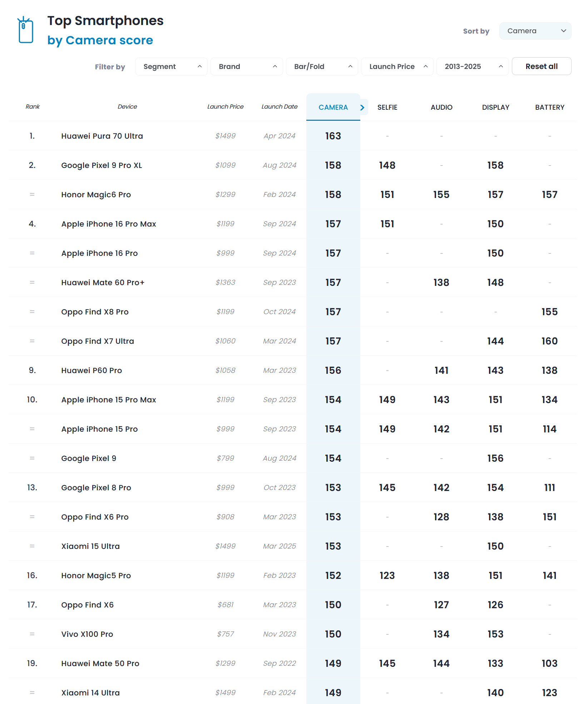Click the Launch Date column header
Image resolution: width=588 pixels, height=704 pixels.
click(x=279, y=106)
